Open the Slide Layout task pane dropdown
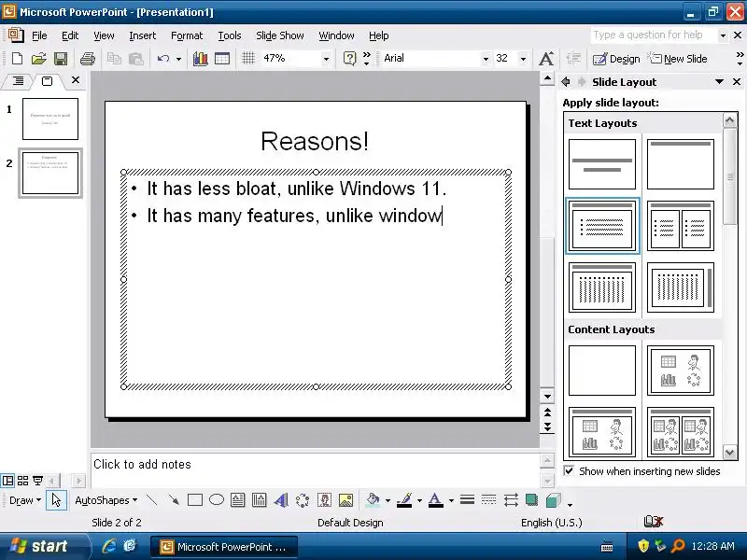 tap(719, 82)
